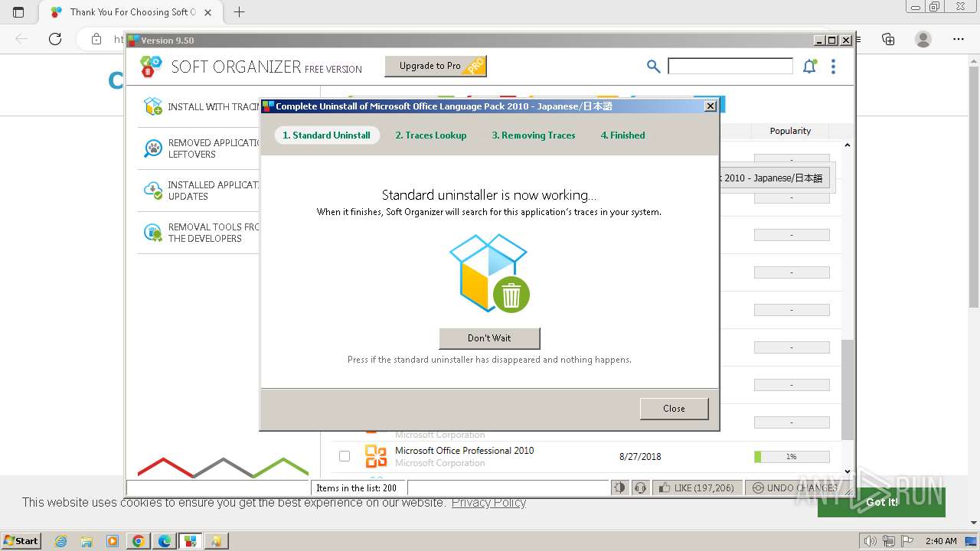Click the Soft Organizer logo icon
Viewport: 980px width, 551px height.
(x=151, y=67)
